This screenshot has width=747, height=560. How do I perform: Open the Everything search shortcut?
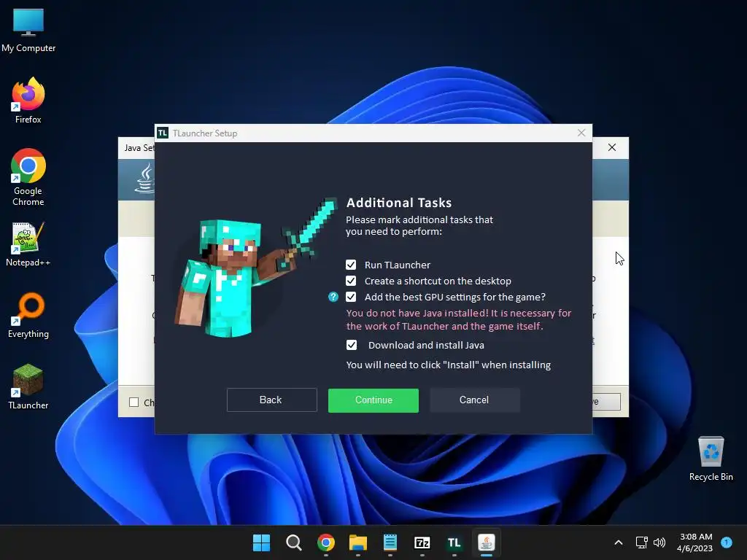(x=28, y=315)
